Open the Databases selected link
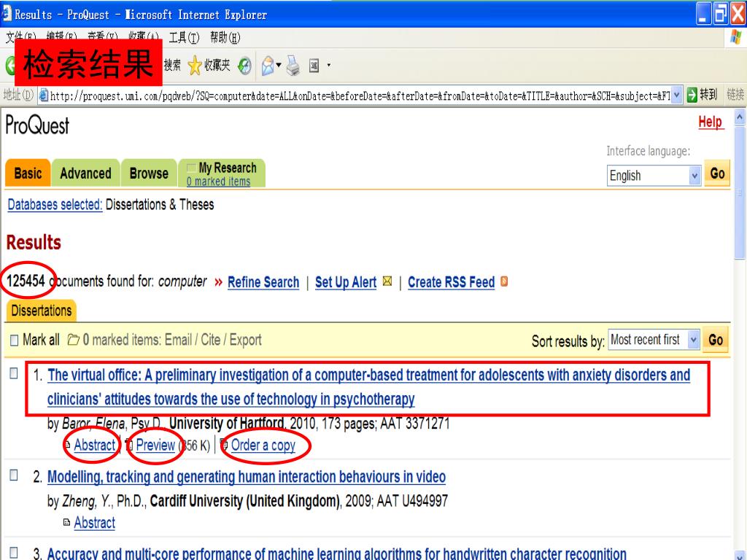Viewport: 747px width, 560px height. coord(55,204)
